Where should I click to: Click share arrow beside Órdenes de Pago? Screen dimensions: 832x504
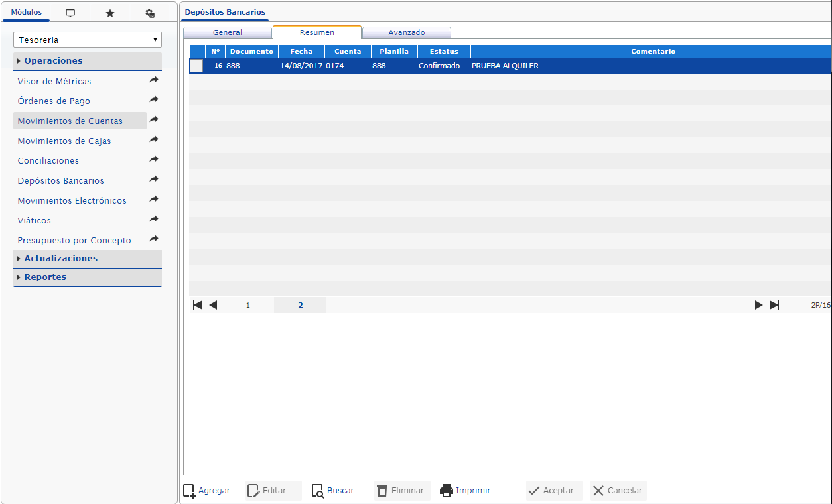(154, 99)
